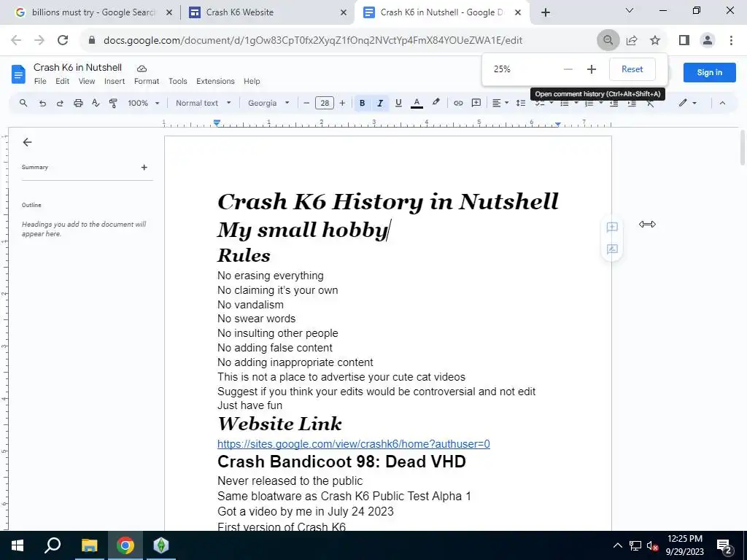Open the Edit menu
Viewport: 747px width, 560px height.
pyautogui.click(x=63, y=81)
